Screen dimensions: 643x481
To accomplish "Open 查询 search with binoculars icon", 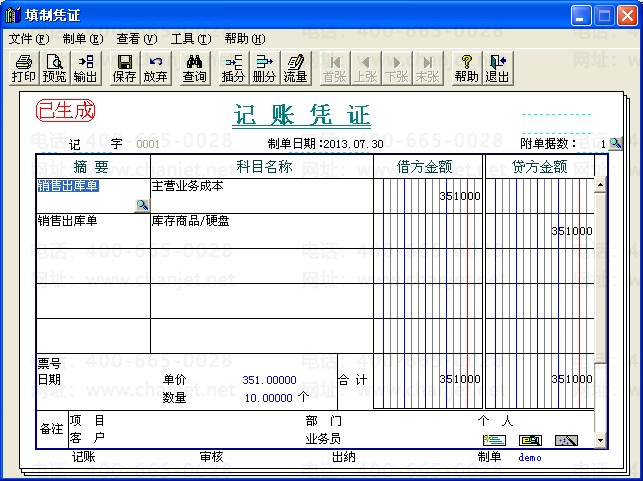I will (194, 68).
